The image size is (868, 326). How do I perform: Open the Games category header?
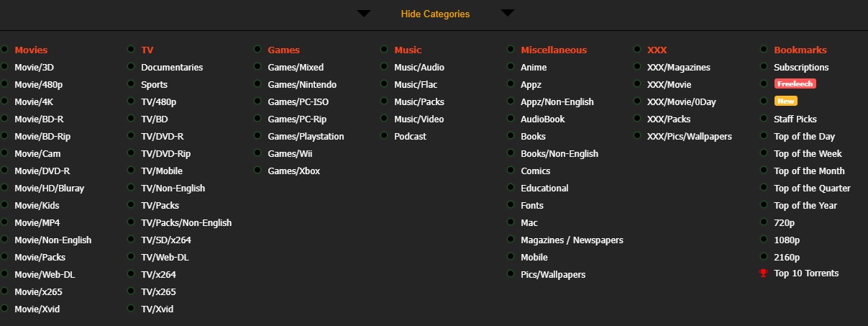283,50
